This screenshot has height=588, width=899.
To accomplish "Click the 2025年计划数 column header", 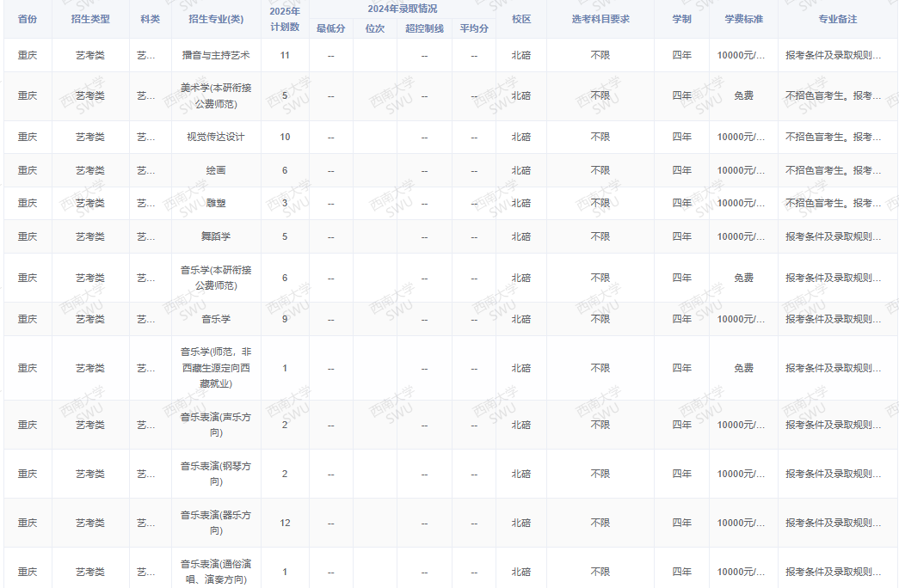I will [x=285, y=19].
